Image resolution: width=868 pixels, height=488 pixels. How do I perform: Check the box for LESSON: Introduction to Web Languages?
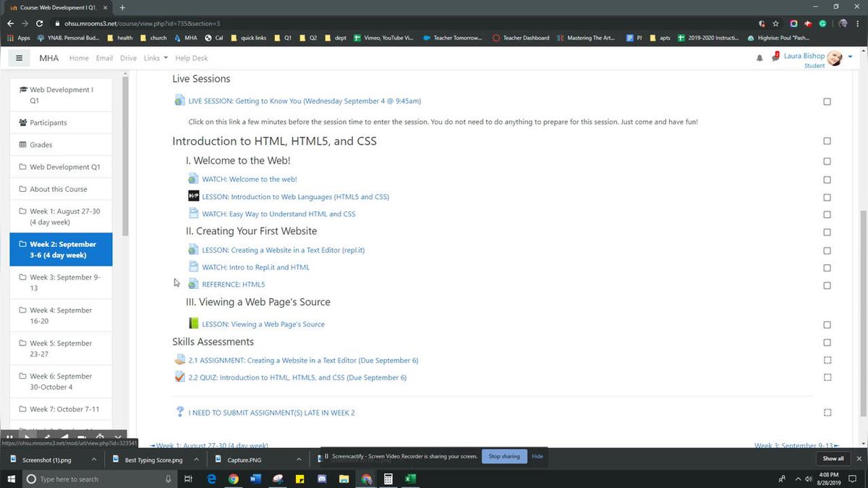click(x=827, y=197)
